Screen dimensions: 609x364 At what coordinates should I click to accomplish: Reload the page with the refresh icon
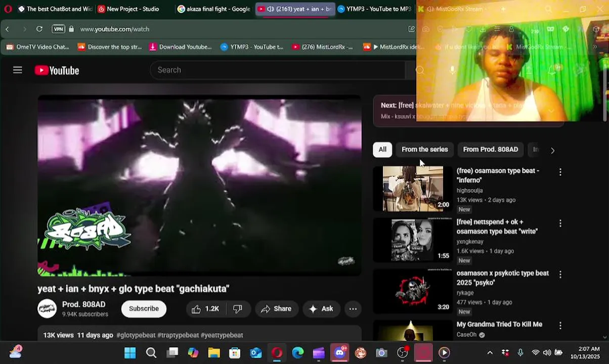39,29
